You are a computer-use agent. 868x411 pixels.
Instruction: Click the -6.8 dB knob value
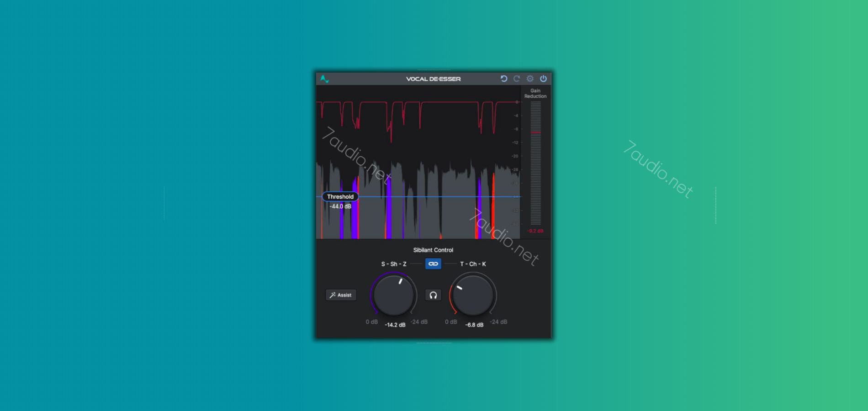pos(474,325)
